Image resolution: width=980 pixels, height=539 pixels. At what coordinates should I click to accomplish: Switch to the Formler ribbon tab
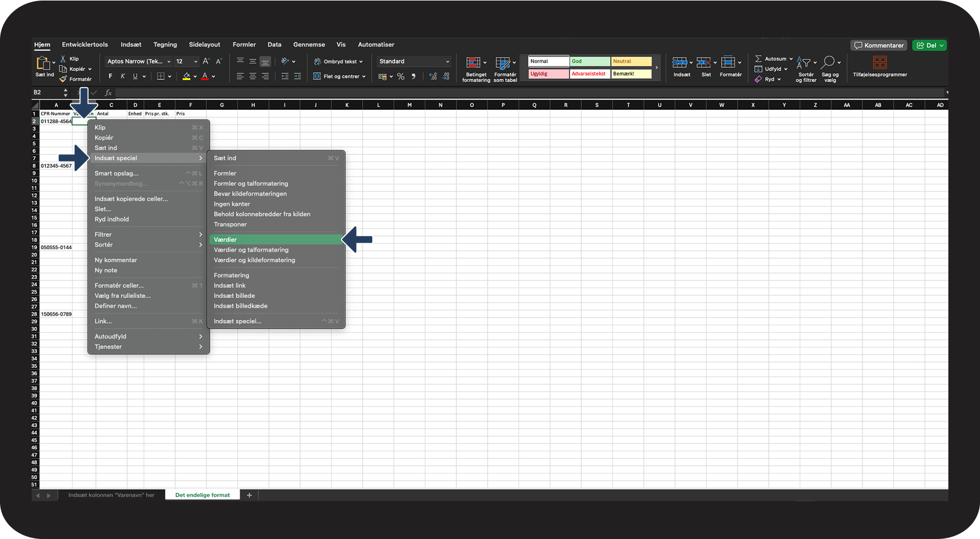coord(244,44)
